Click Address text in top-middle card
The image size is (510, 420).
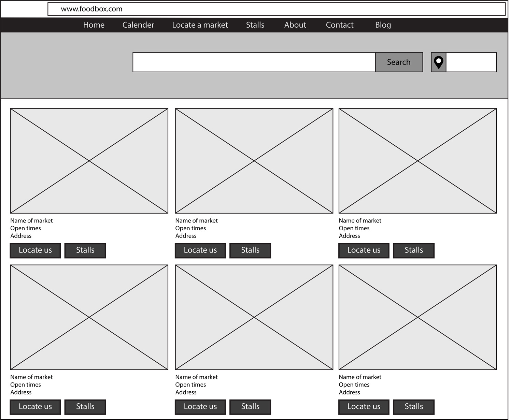(186, 236)
